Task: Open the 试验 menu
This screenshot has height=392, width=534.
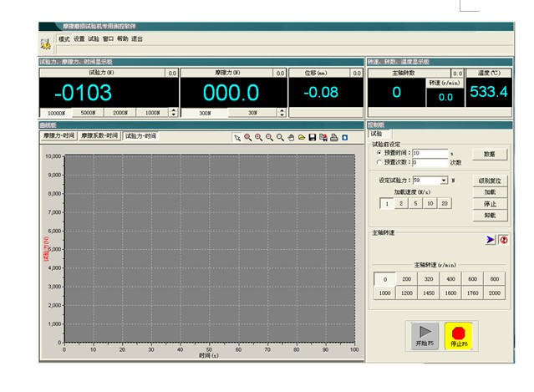Action: pyautogui.click(x=94, y=38)
